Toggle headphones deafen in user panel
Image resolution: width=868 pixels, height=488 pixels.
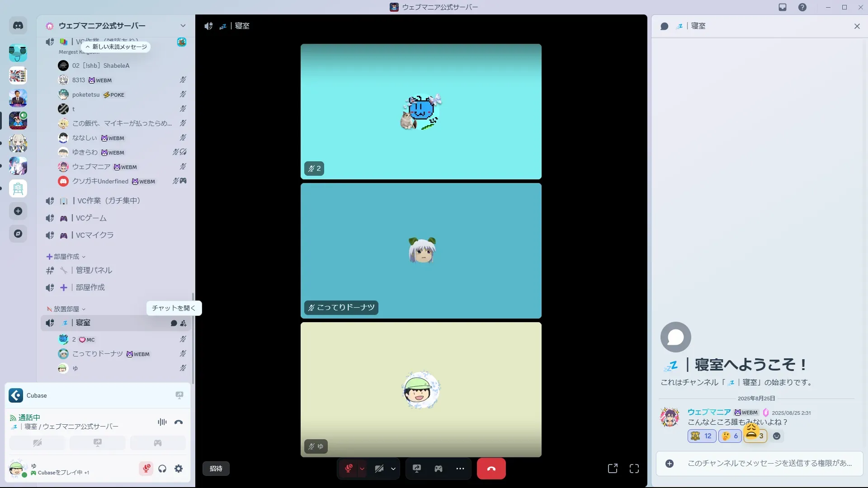click(x=162, y=469)
